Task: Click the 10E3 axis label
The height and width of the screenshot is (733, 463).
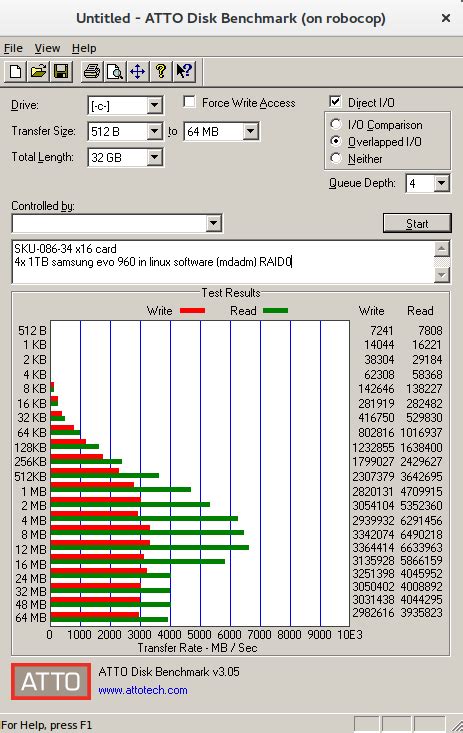Action: coord(350,634)
